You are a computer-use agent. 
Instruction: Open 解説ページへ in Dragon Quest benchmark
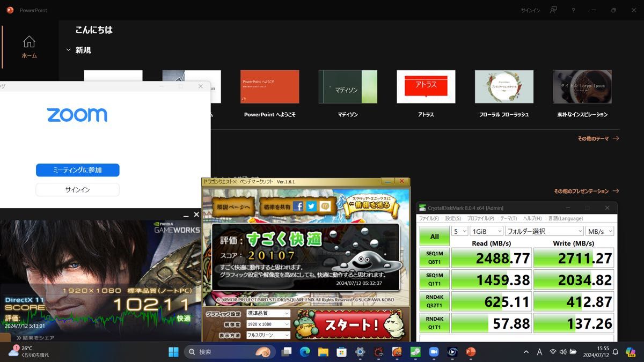coord(233,206)
